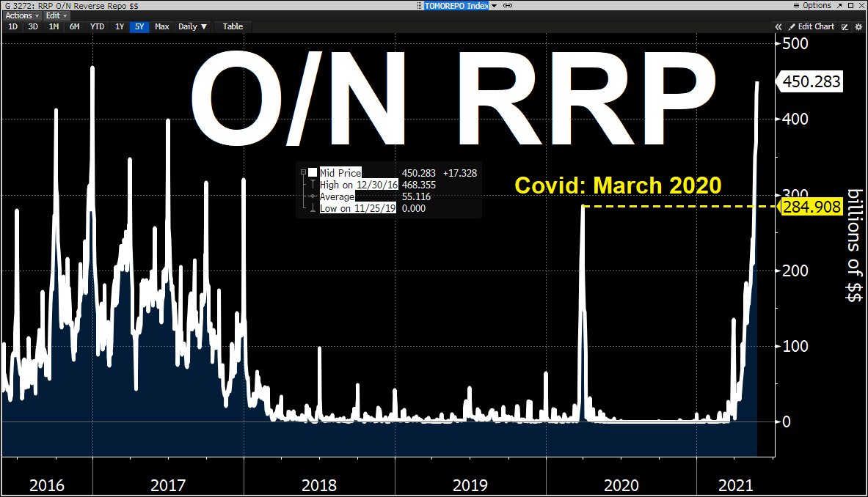Open the Edit dropdown menu
Screen dimensions: 868x497
[x=56, y=15]
